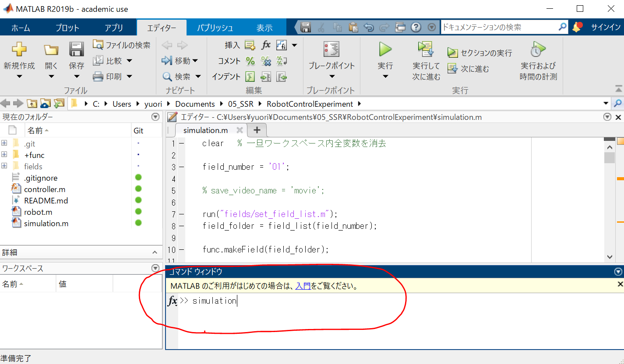This screenshot has height=364, width=624.
Task: Click the decrease indent icon
Action: (282, 77)
